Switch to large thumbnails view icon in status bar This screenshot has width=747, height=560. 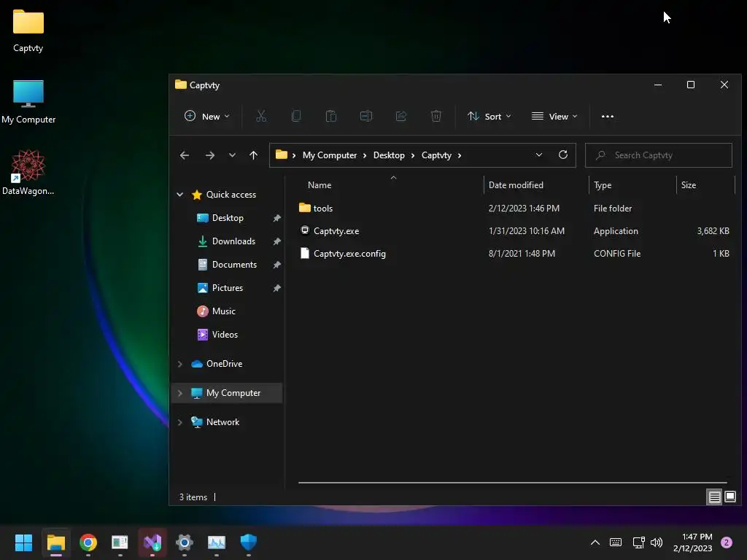click(x=729, y=497)
